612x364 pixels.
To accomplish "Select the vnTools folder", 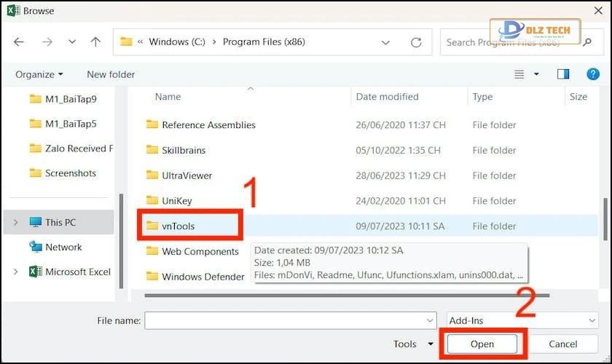I will [178, 226].
